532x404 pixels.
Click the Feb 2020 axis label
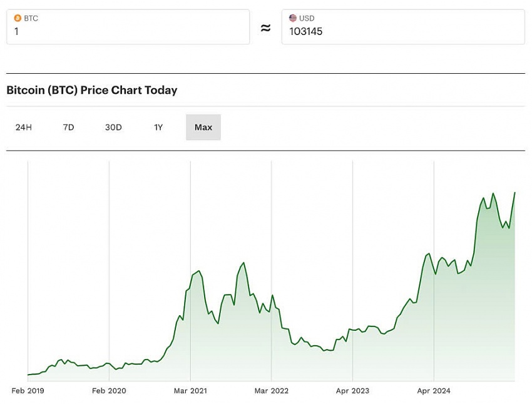click(x=109, y=391)
